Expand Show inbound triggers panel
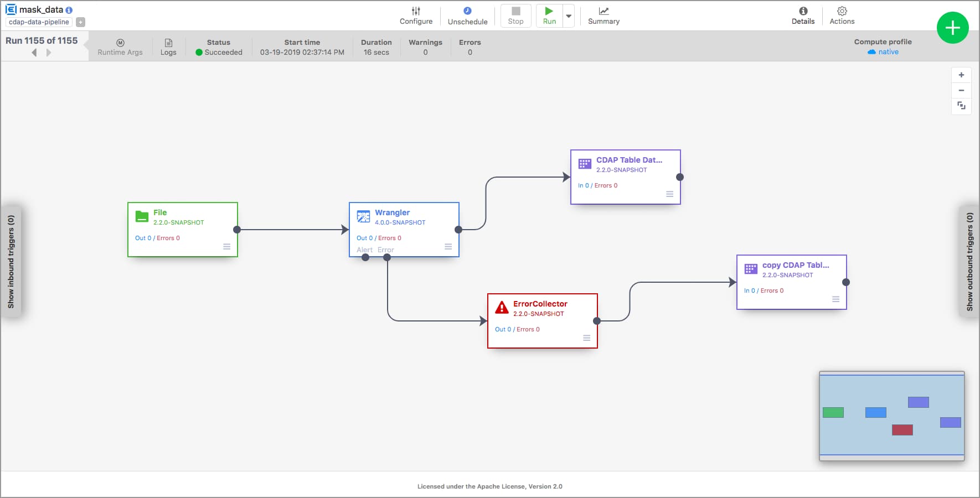This screenshot has height=498, width=980. pos(11,262)
